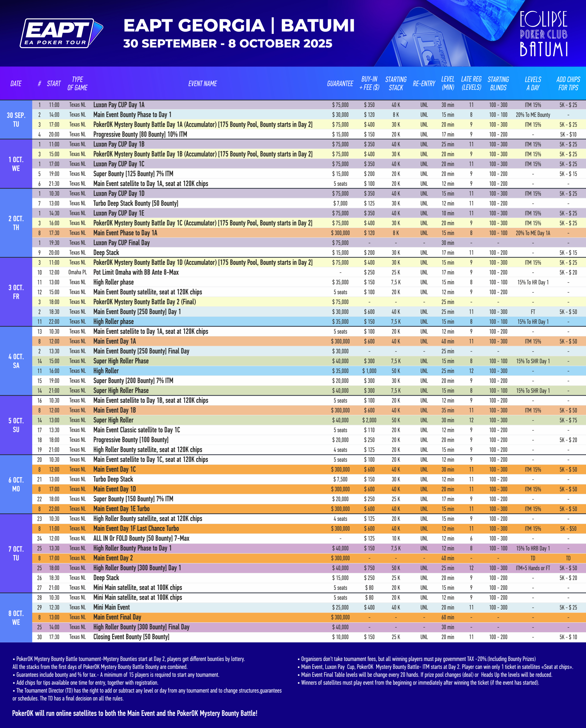Select the GUARANTEE column header
The height and width of the screenshot is (728, 586).
tap(340, 83)
